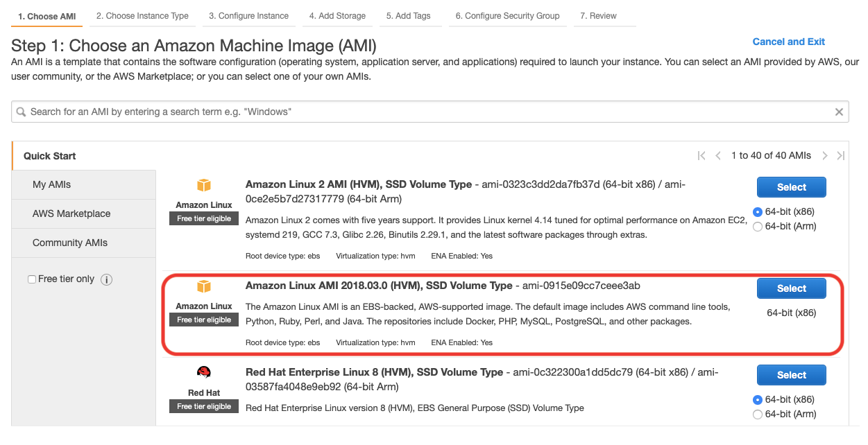Select the Amazon Linux AMI 2018.03.0
This screenshot has width=868, height=445.
tap(792, 288)
